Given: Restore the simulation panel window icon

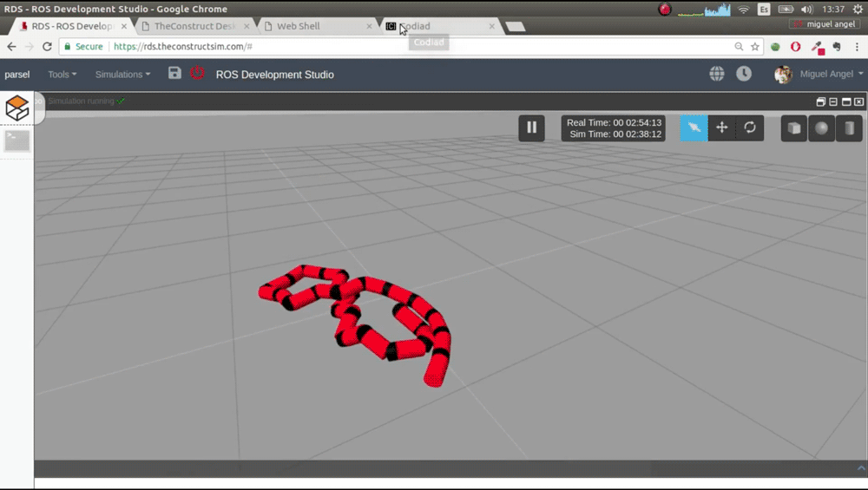Looking at the screenshot, I should click(821, 101).
